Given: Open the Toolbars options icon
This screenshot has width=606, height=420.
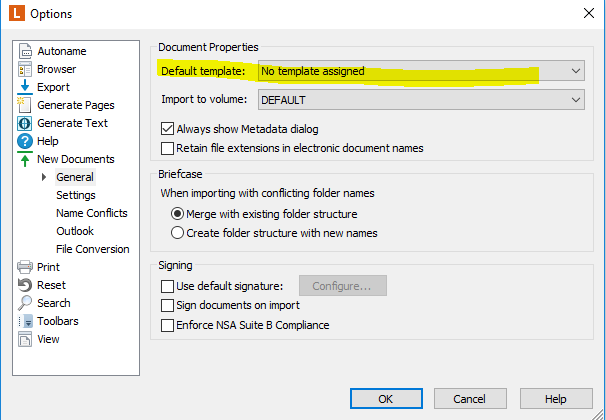Looking at the screenshot, I should pos(26,321).
